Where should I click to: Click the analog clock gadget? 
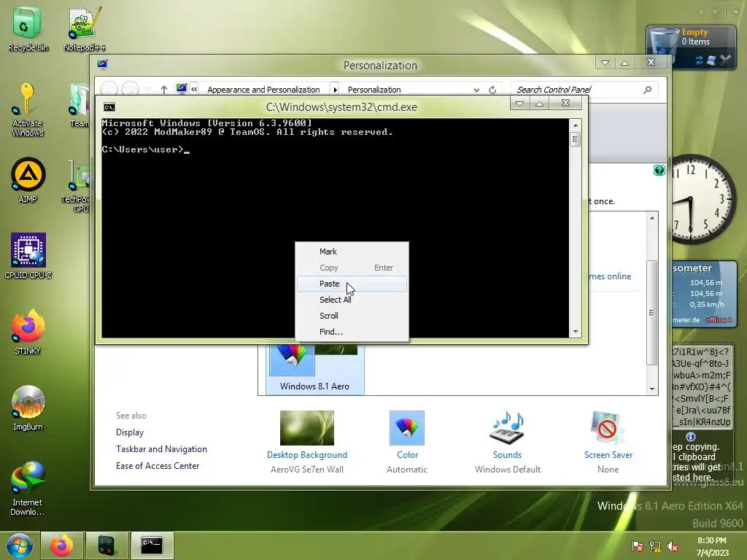point(704,199)
